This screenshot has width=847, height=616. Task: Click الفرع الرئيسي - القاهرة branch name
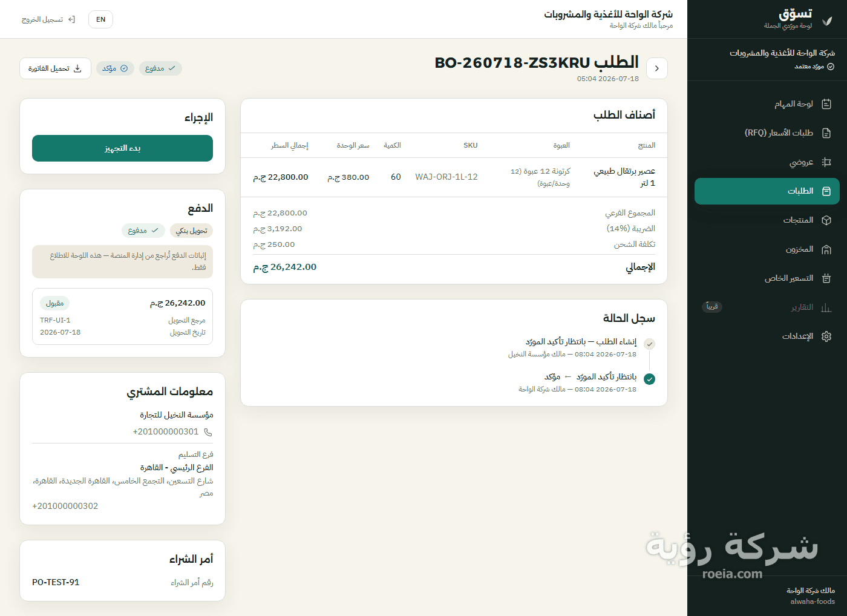pos(177,468)
